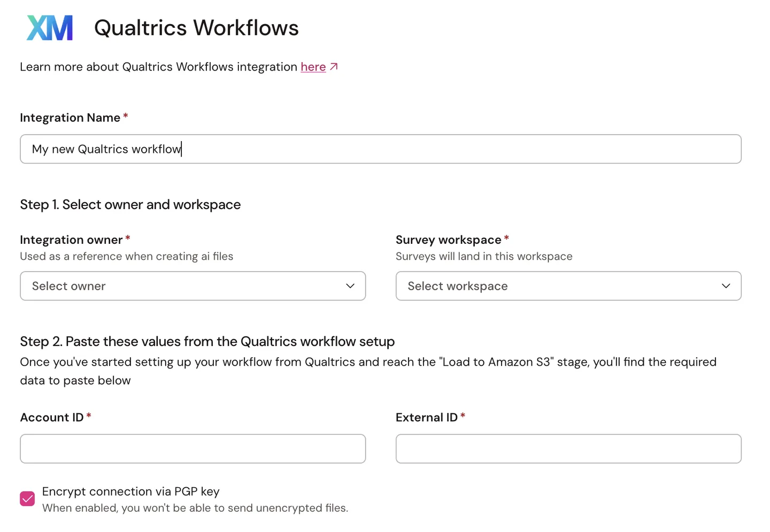Click the 'Step 1. Select owner and workspace' heading
The height and width of the screenshot is (532, 770).
130,205
